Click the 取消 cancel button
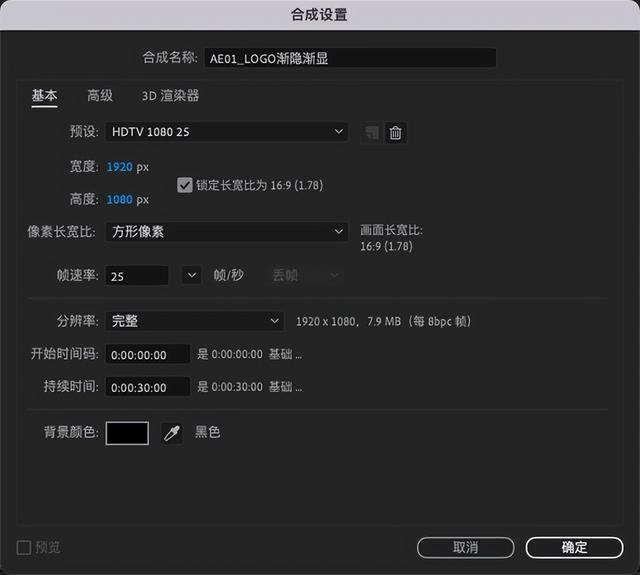 pyautogui.click(x=465, y=547)
